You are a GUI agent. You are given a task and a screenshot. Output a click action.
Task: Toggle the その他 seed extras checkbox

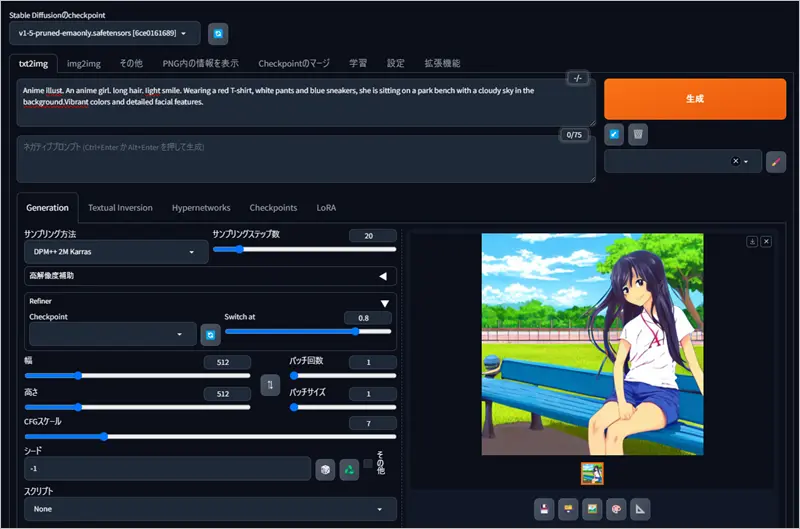(369, 464)
